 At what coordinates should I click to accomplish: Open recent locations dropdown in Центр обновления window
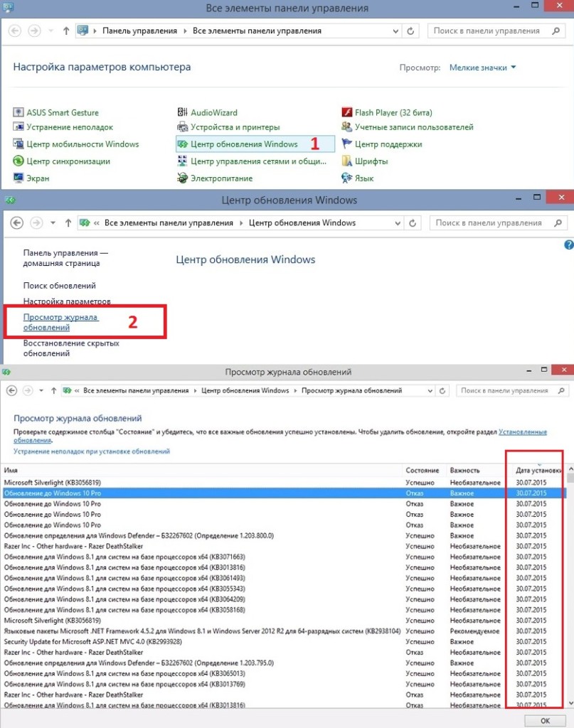click(53, 223)
